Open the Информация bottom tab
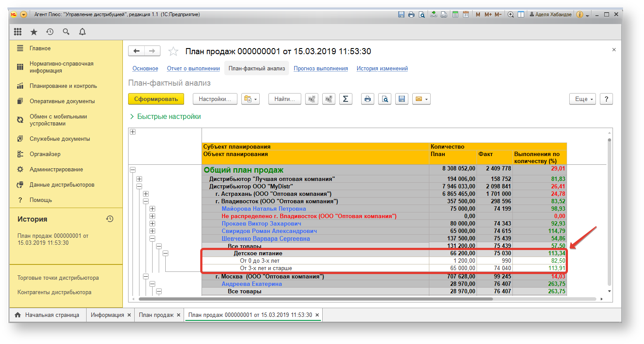The image size is (644, 344). tap(108, 315)
